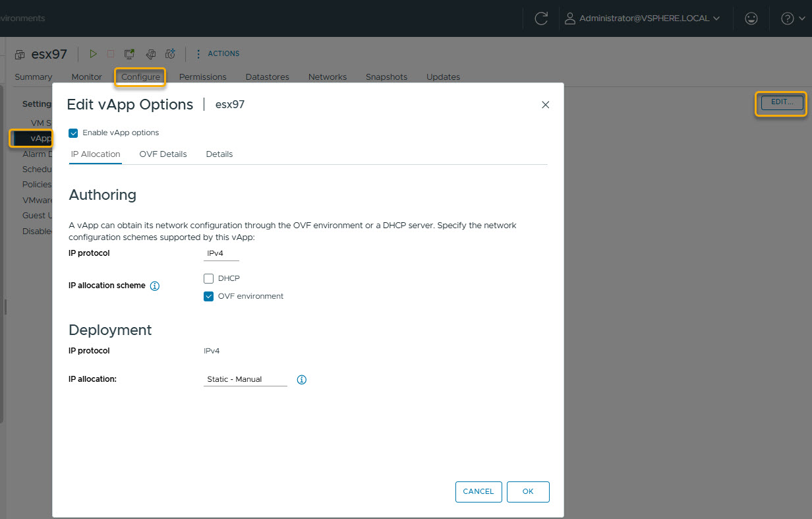
Task: Enable the DHCP checkbox
Action: (x=208, y=278)
